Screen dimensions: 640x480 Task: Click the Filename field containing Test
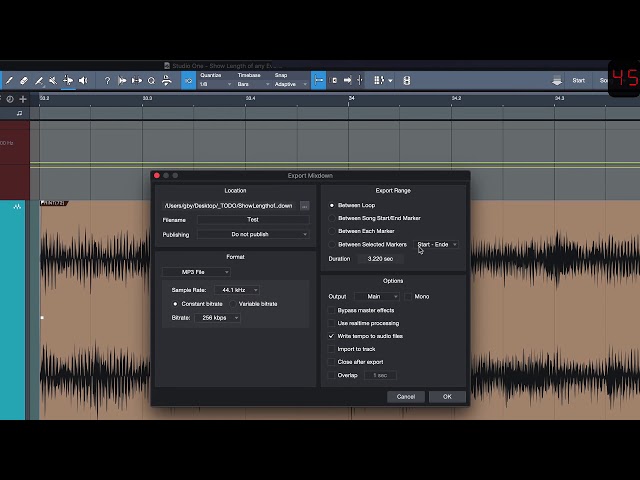coord(253,220)
